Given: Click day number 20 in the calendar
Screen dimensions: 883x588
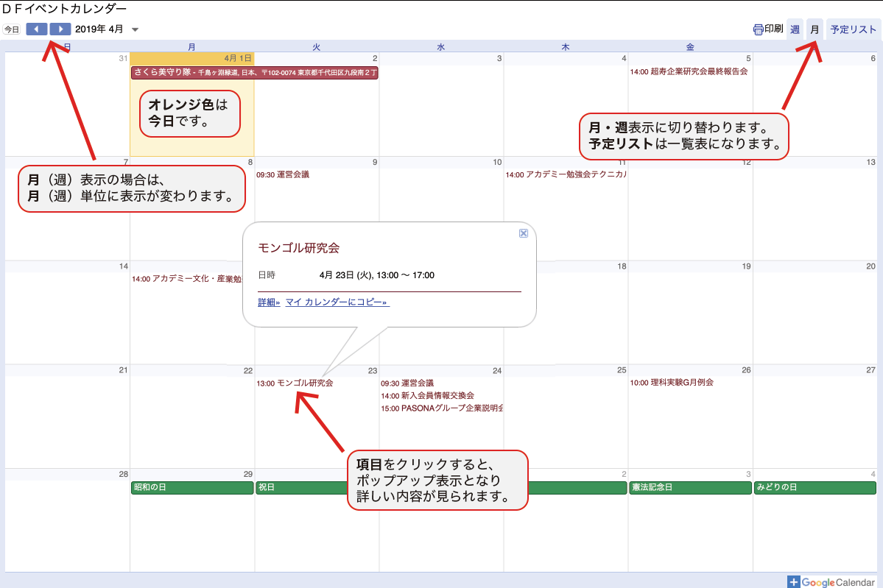Looking at the screenshot, I should click(x=870, y=266).
